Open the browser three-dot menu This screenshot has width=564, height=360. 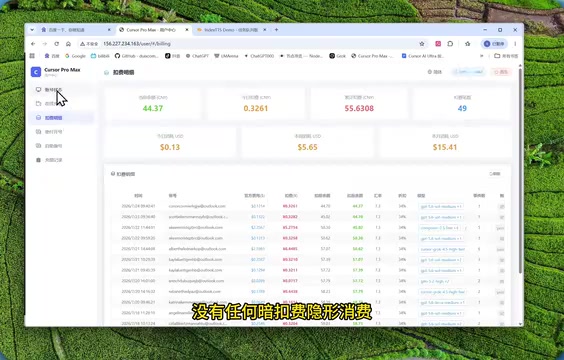(515, 44)
